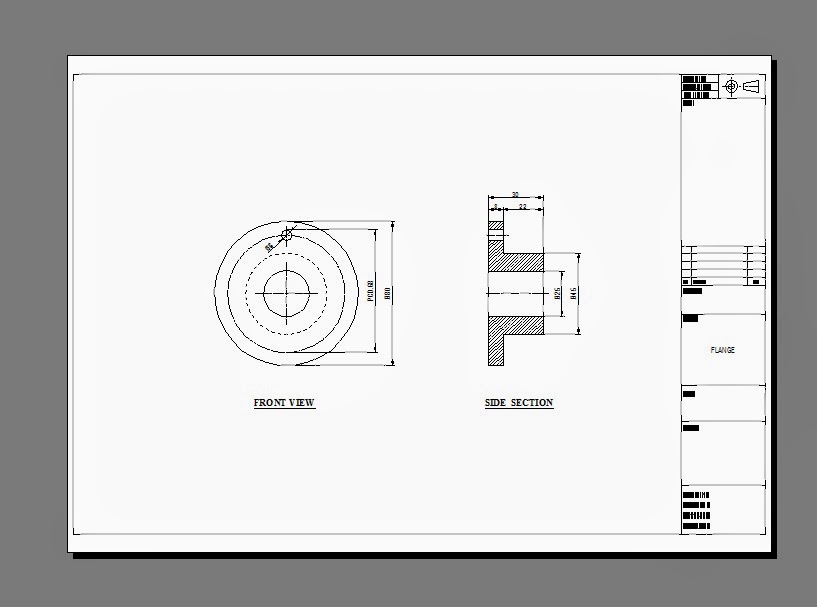Select the FLANGE title text in the title block

coord(723,350)
